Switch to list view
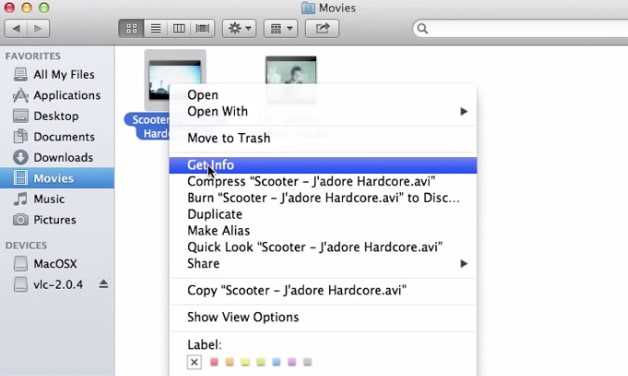The width and height of the screenshot is (628, 376). [x=155, y=28]
